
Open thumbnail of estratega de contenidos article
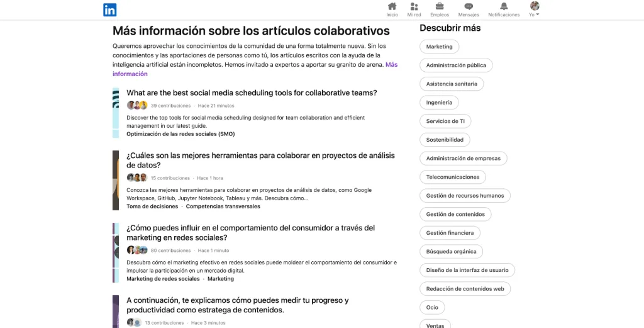[116, 312]
